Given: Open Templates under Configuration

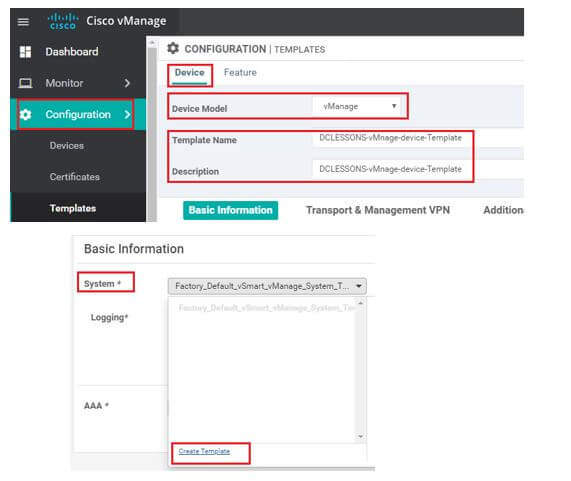Looking at the screenshot, I should pos(73,208).
